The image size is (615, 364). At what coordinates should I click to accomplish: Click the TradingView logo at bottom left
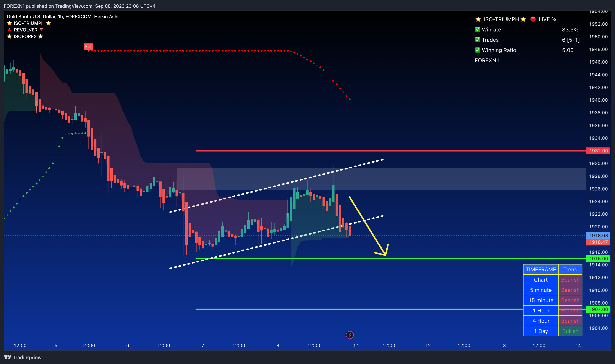22,357
